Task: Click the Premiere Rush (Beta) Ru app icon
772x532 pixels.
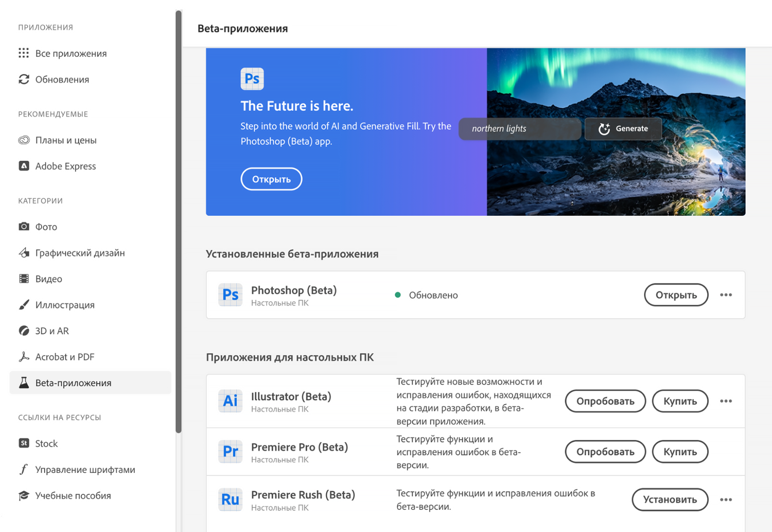Action: coord(230,499)
